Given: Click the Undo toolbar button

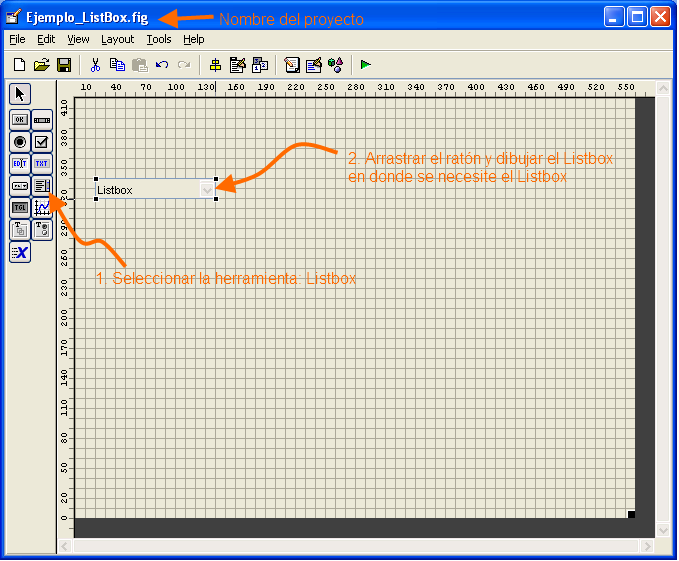Looking at the screenshot, I should [162, 65].
